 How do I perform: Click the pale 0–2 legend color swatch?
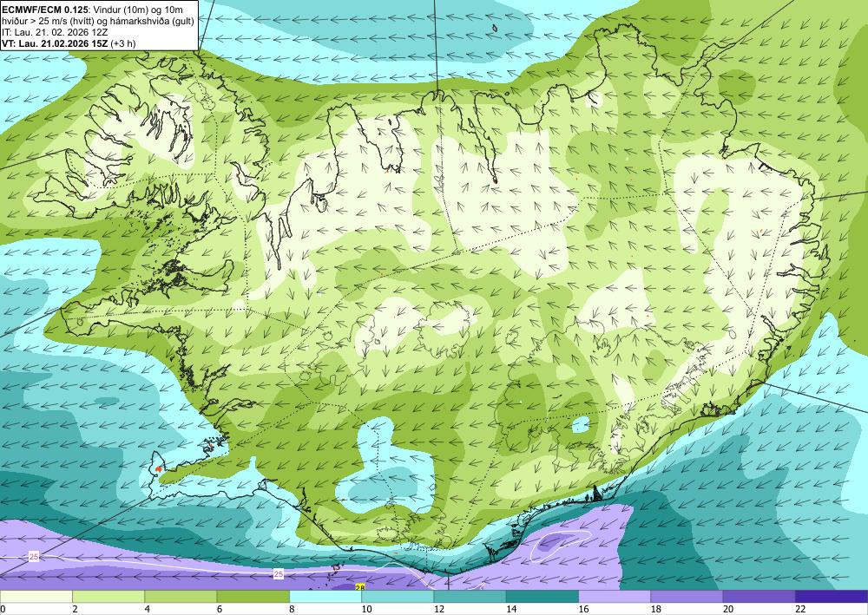click(x=36, y=597)
